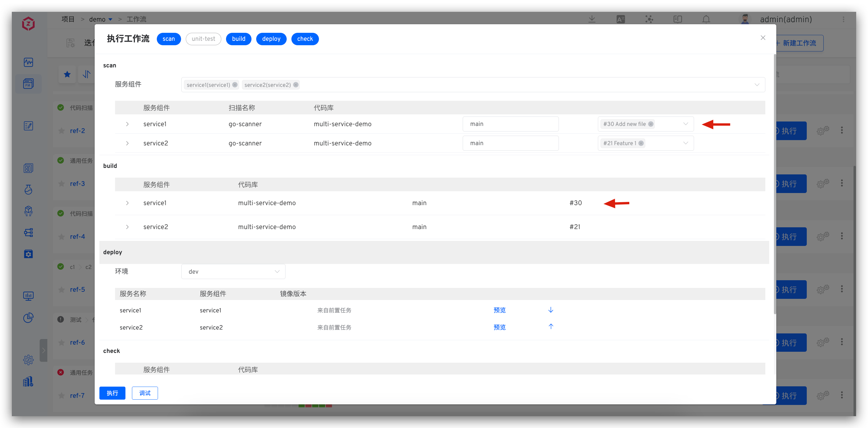Image resolution: width=868 pixels, height=428 pixels.
Task: Open the server tree icon in the sidebar
Action: tap(28, 232)
